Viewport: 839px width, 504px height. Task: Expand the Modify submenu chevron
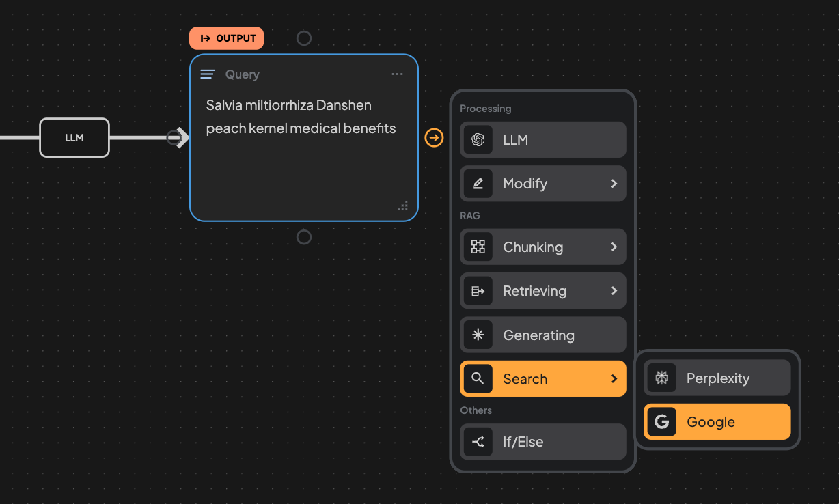pyautogui.click(x=614, y=184)
